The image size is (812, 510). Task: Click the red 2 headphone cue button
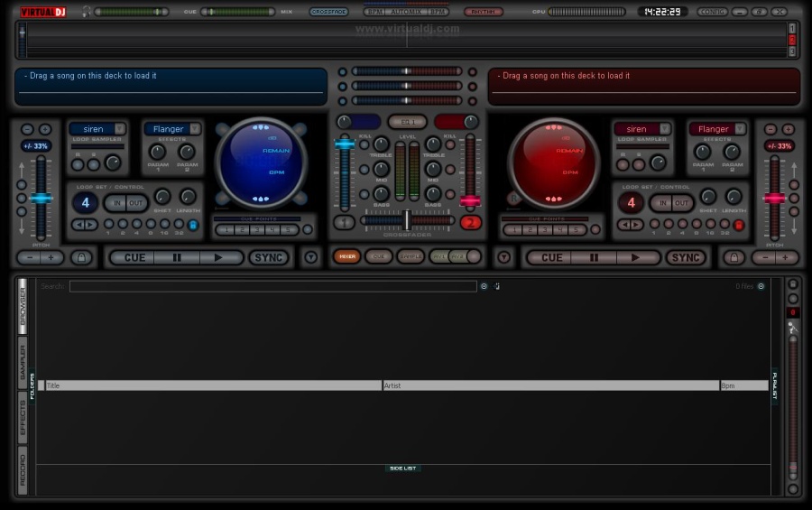pyautogui.click(x=470, y=222)
